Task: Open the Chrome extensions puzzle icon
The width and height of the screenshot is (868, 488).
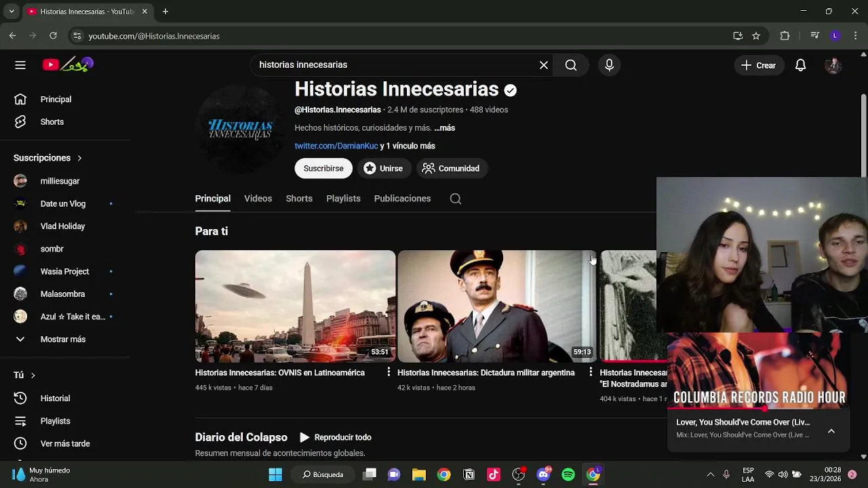Action: 785,36
